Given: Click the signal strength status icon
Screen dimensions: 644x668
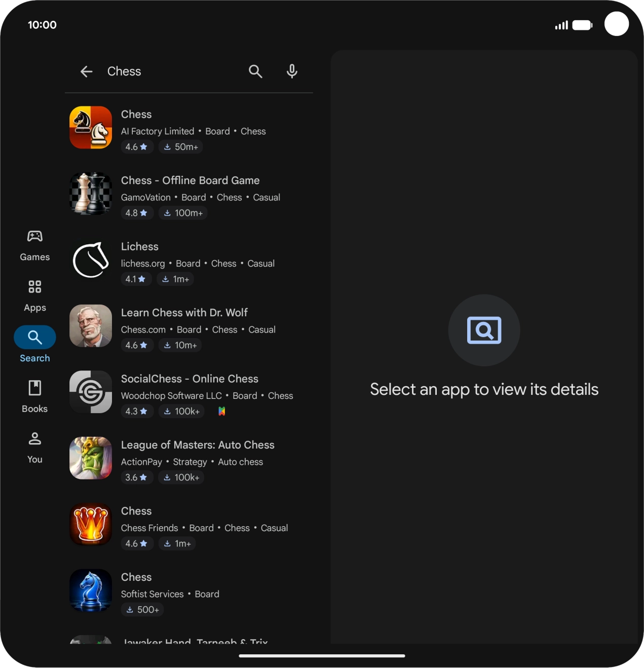Looking at the screenshot, I should click(x=561, y=25).
